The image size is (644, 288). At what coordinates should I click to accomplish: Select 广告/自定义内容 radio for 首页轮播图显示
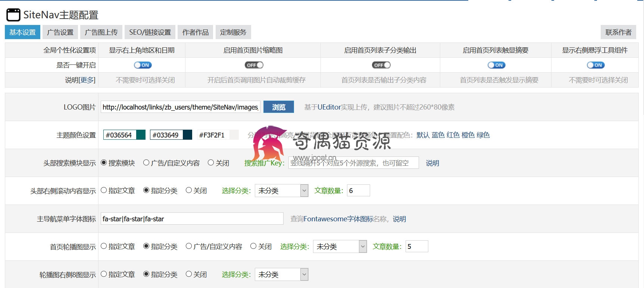point(189,246)
